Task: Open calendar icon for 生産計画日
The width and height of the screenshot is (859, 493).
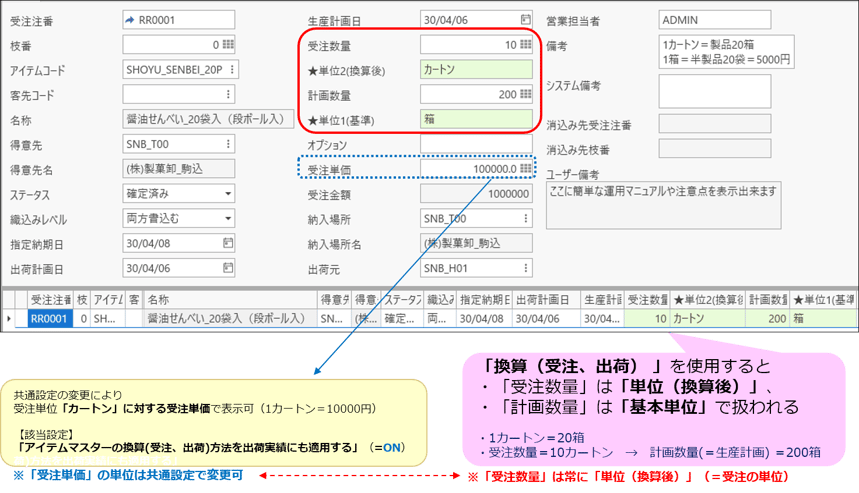Action: pyautogui.click(x=525, y=20)
